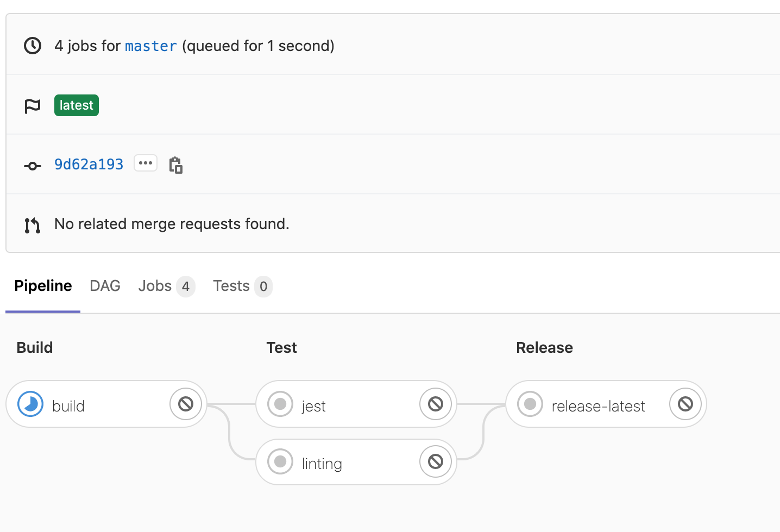Click the running build status icon
780x532 pixels.
tap(30, 404)
